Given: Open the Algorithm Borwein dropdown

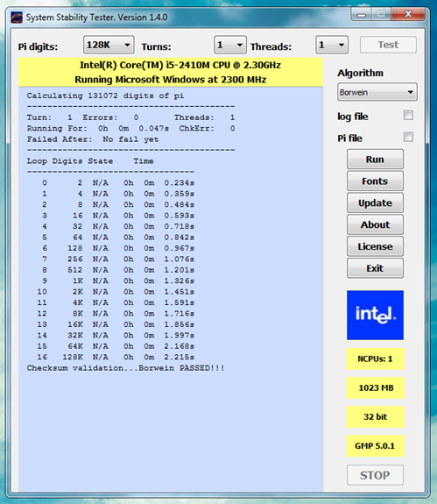Looking at the screenshot, I should click(377, 92).
